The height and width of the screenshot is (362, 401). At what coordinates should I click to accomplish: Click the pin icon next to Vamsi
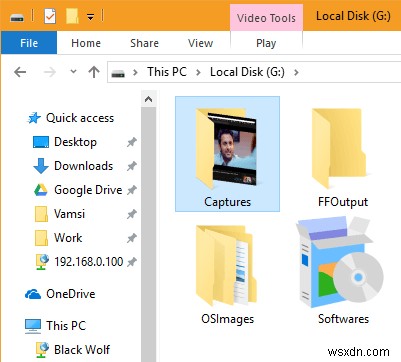[132, 214]
